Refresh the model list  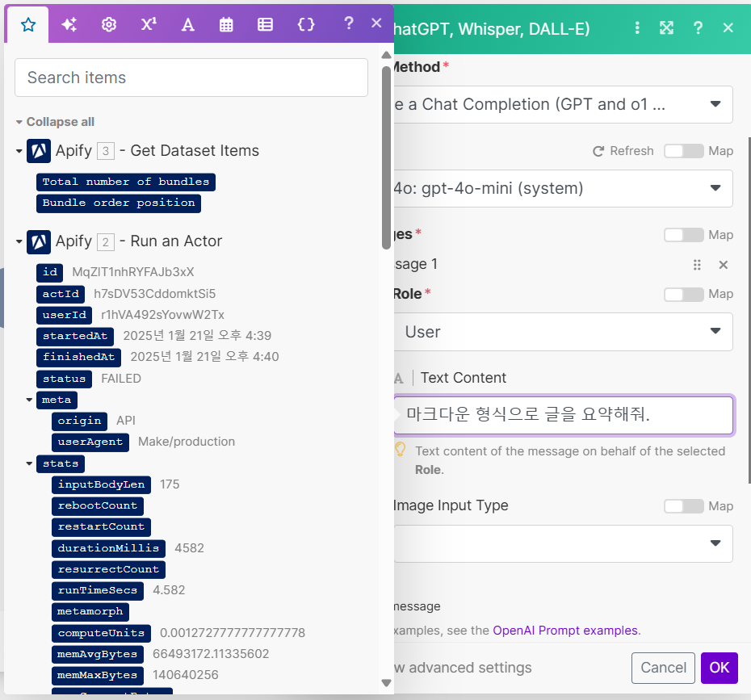coord(623,151)
